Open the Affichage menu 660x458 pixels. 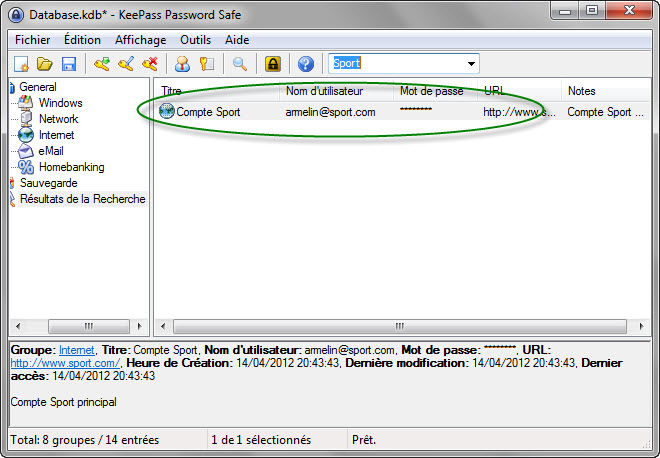tap(140, 40)
